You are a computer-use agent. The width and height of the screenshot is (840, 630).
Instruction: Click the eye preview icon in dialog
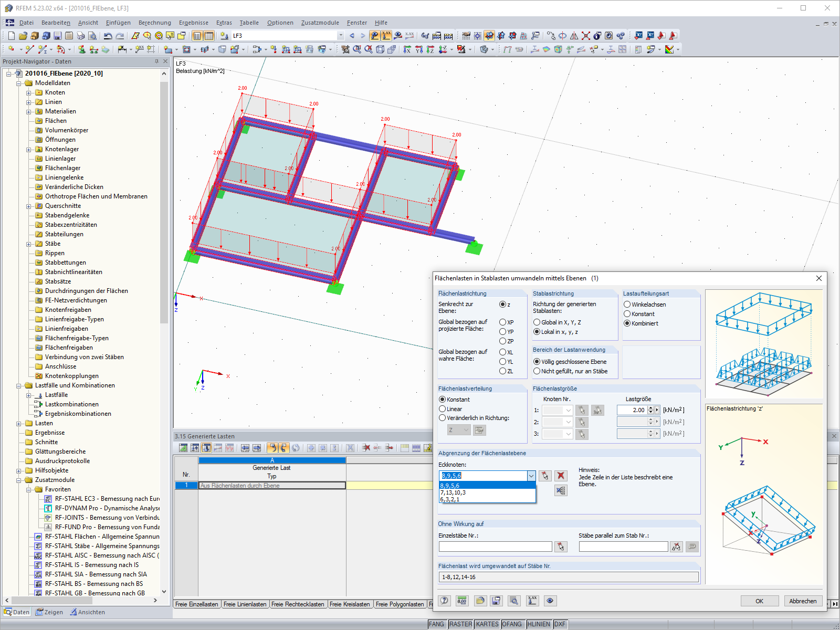point(550,601)
